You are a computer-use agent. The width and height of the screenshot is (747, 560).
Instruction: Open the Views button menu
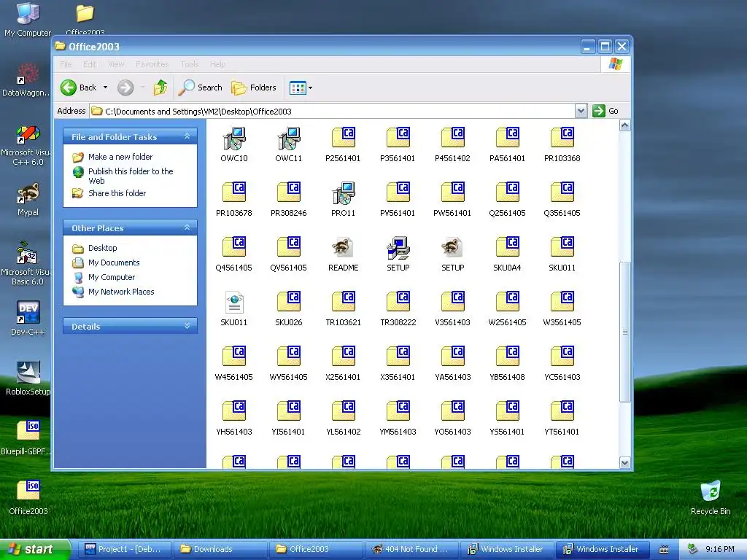tap(301, 87)
